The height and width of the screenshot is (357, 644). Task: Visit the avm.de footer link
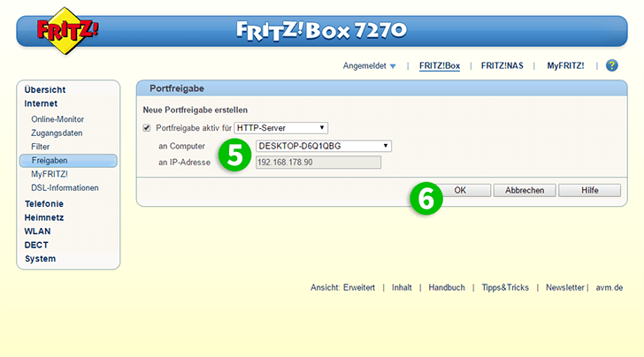609,288
